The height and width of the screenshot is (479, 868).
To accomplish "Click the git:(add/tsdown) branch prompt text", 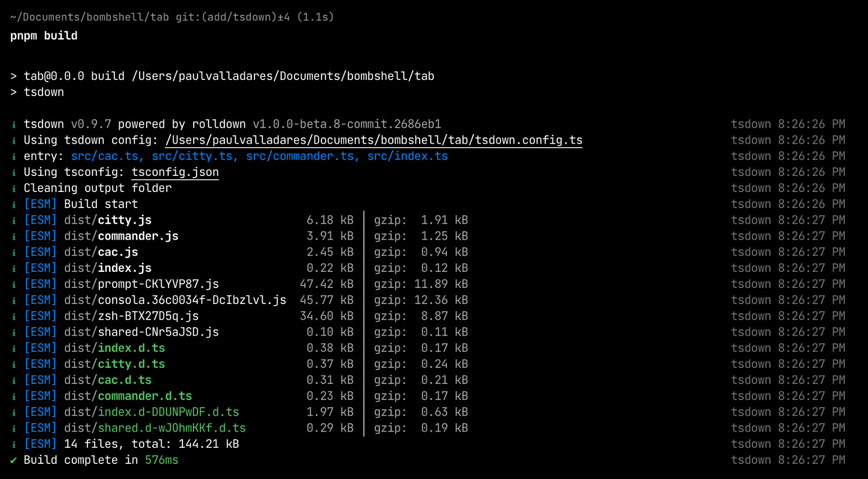I will point(232,17).
